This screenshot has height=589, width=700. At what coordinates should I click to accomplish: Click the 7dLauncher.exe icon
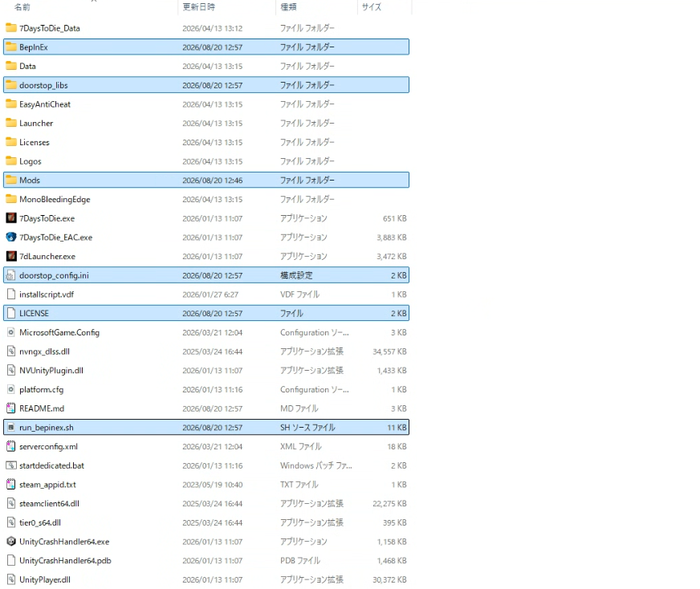click(11, 256)
